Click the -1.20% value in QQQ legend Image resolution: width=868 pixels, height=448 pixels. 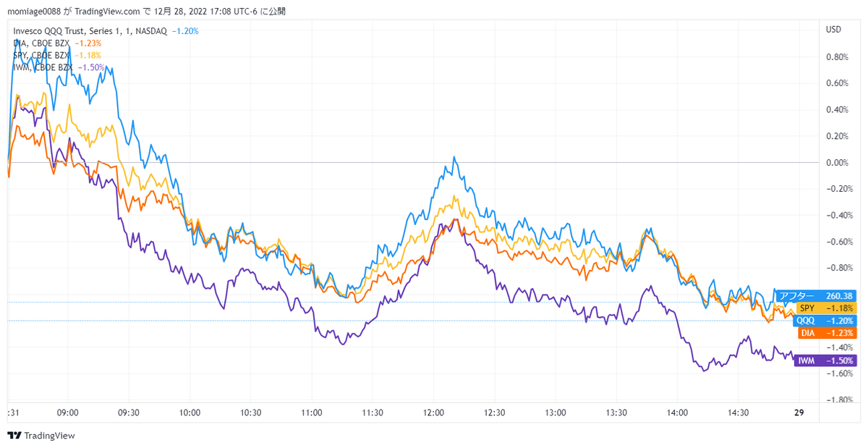pos(185,31)
